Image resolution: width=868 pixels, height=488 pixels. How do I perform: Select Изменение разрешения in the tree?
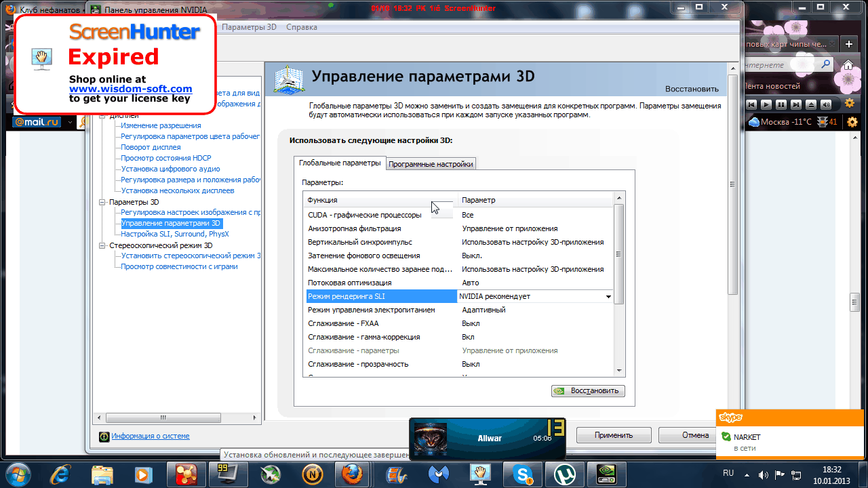point(161,125)
